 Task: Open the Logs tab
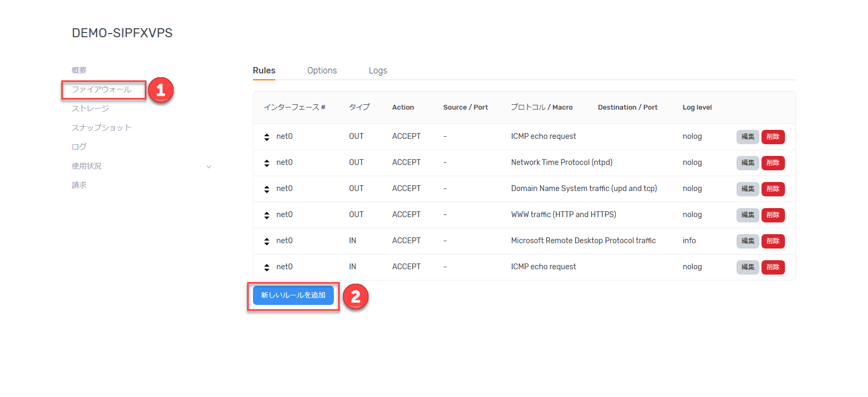[x=378, y=71]
